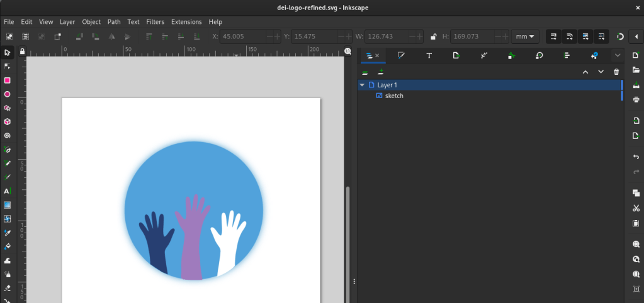Click the Print document icon
The height and width of the screenshot is (303, 644).
pyautogui.click(x=636, y=99)
